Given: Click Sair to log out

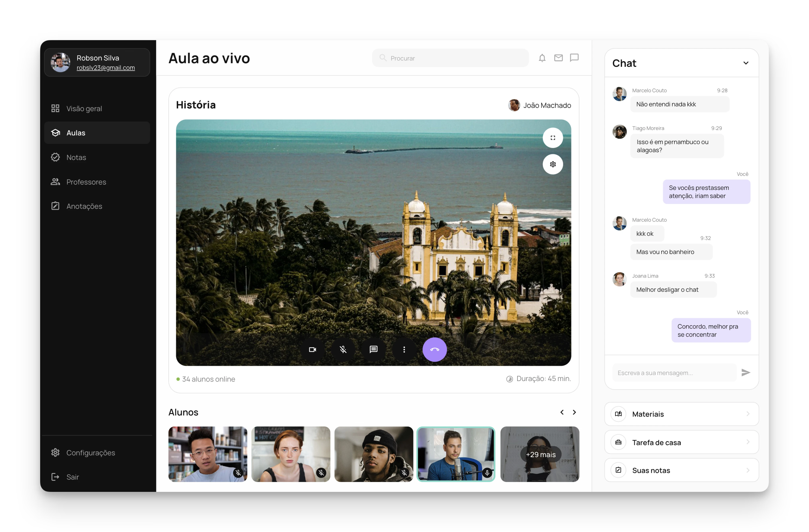Looking at the screenshot, I should pyautogui.click(x=72, y=477).
